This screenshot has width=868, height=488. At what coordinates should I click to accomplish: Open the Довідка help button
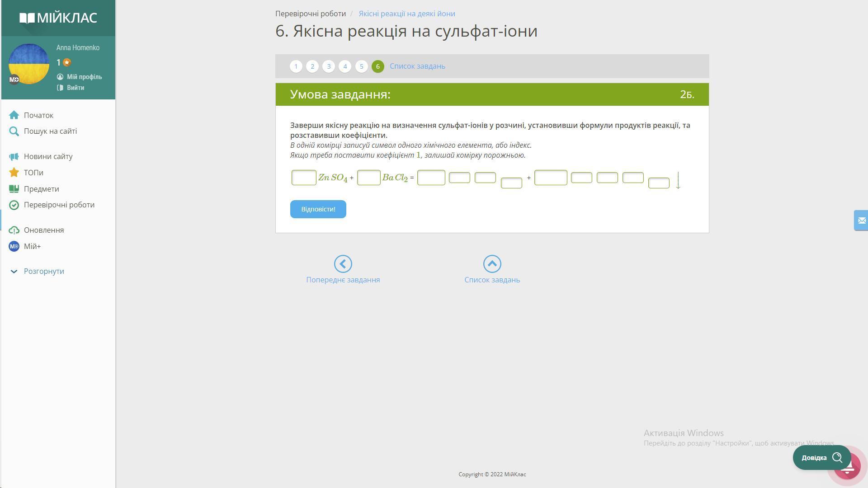[x=821, y=458]
